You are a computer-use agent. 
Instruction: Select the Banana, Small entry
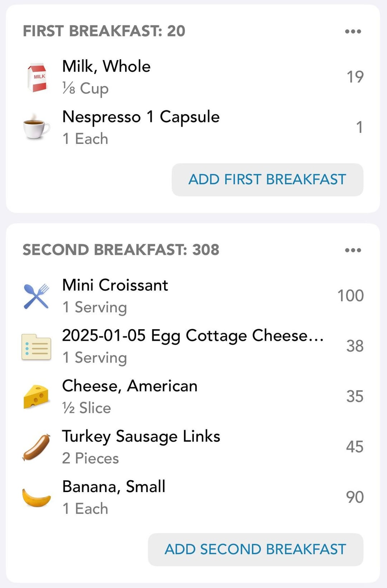click(x=193, y=497)
